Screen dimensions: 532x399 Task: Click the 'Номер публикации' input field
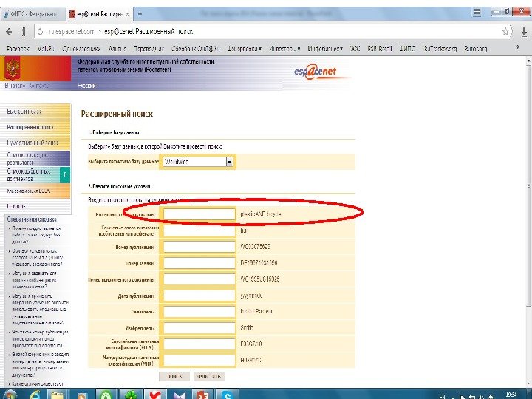click(x=199, y=247)
